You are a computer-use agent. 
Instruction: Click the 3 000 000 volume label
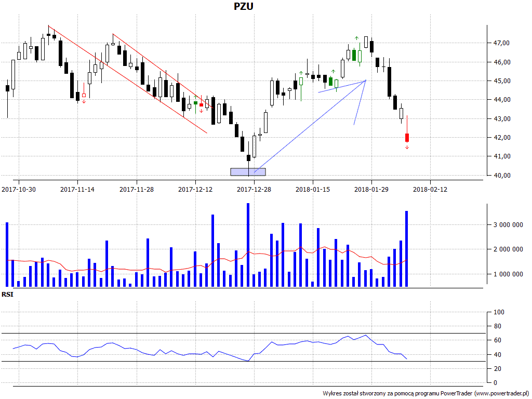pos(508,225)
